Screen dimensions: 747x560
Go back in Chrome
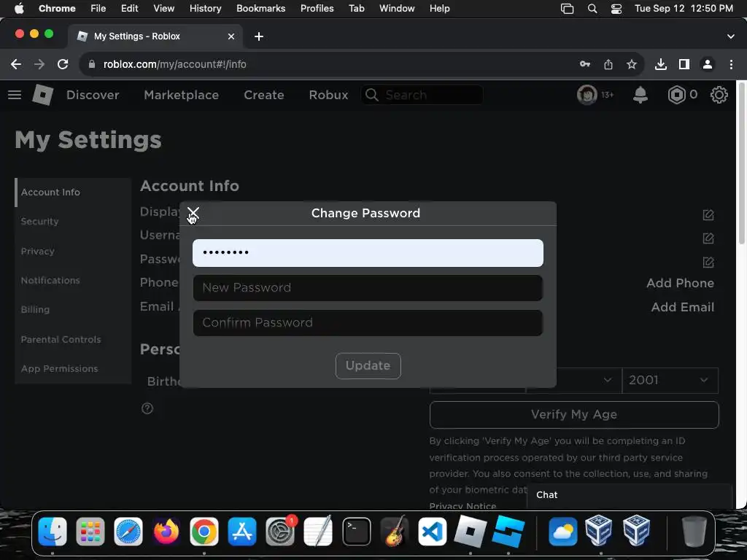16,64
